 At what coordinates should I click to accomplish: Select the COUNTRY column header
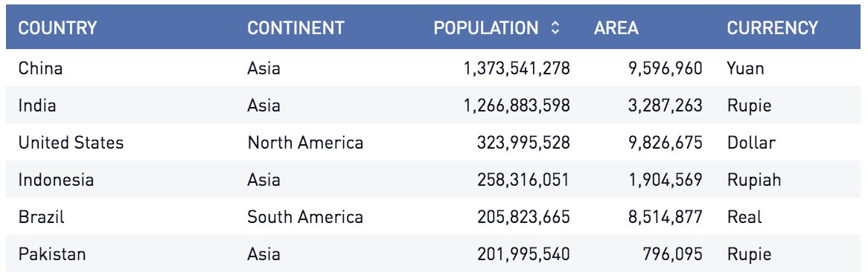[x=57, y=28]
